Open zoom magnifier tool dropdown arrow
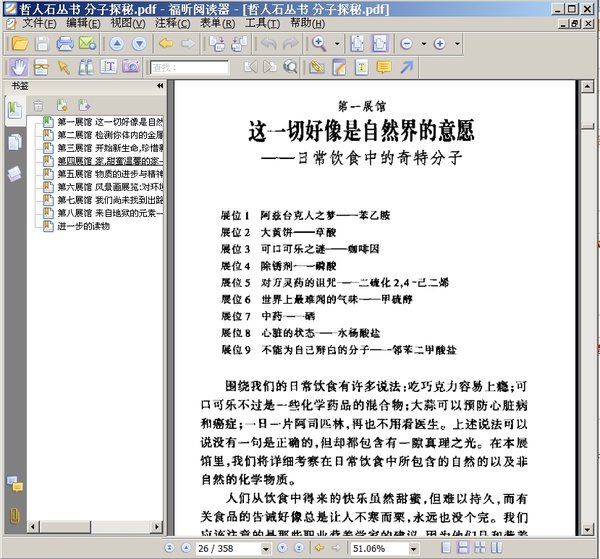This screenshot has height=559, width=600. (337, 44)
